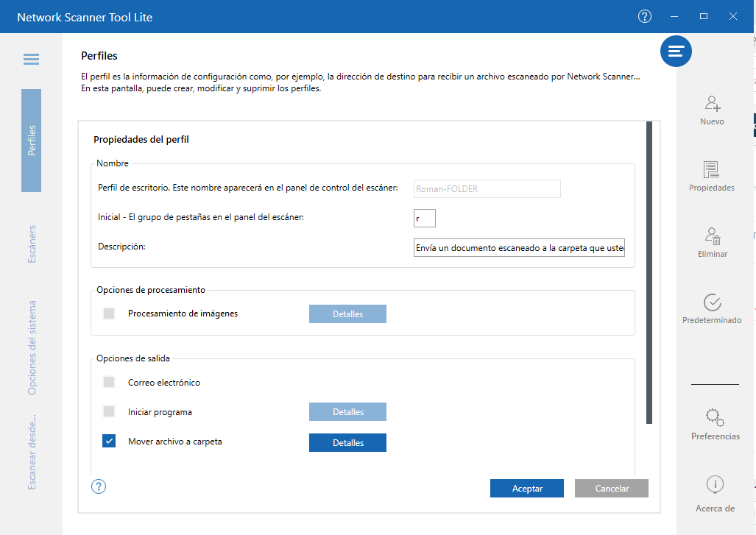Create a new profile with Nuevo

[x=712, y=110]
